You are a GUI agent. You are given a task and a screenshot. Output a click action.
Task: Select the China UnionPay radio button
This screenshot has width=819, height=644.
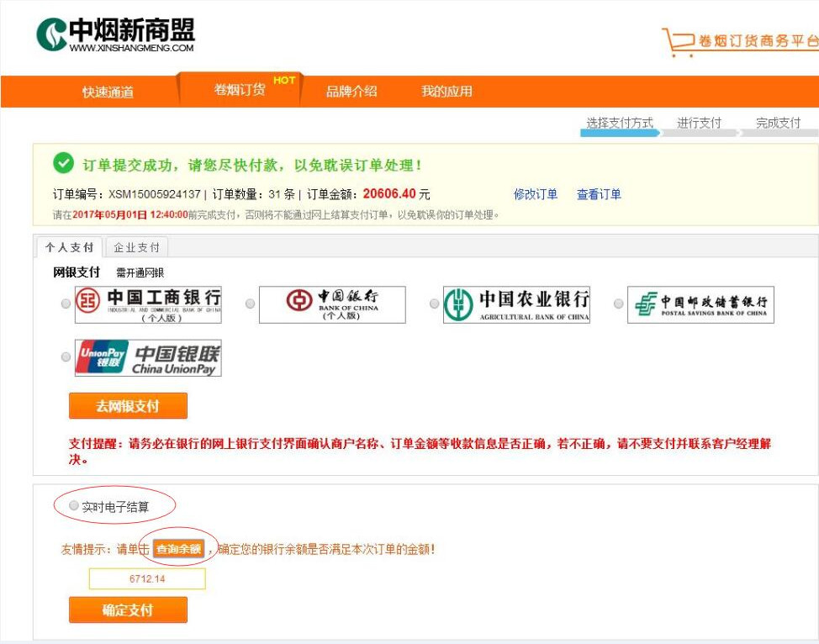[66, 356]
